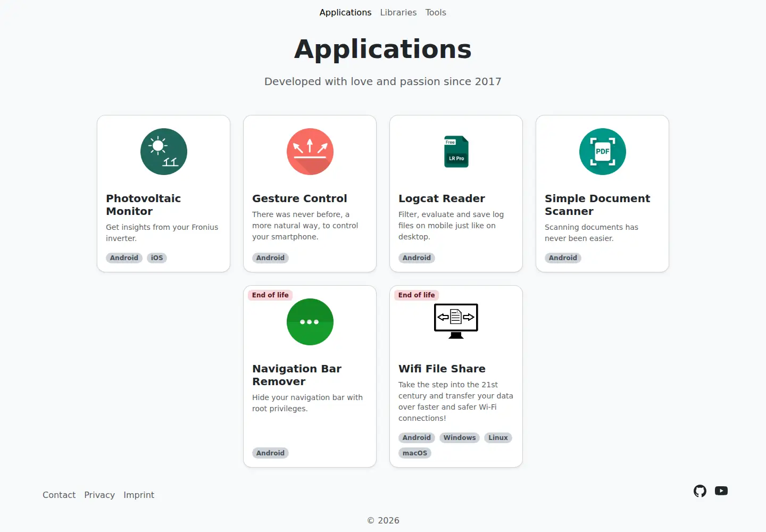Click the Android badge on Gesture Control
This screenshot has height=532, width=766.
click(270, 258)
